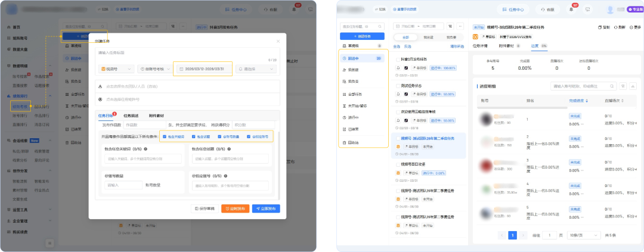Open the 请选择 dropdown in create dialog
The height and width of the screenshot is (252, 644).
coord(256,69)
